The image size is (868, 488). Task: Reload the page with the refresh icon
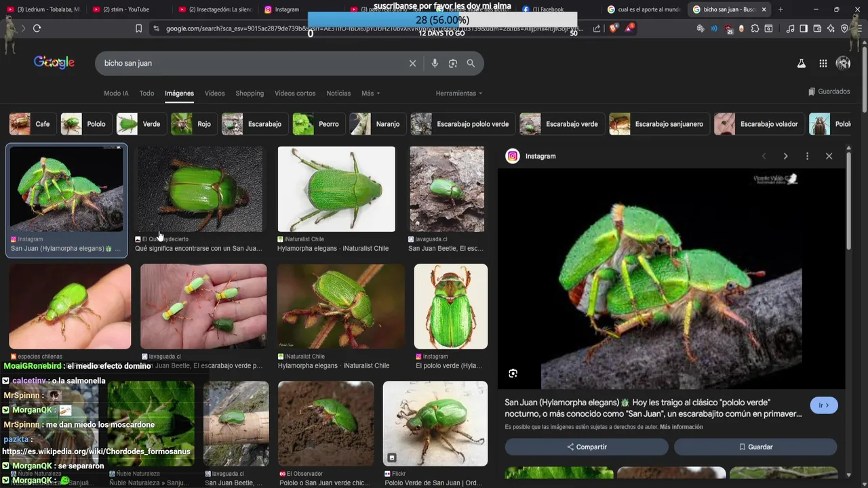click(x=37, y=28)
